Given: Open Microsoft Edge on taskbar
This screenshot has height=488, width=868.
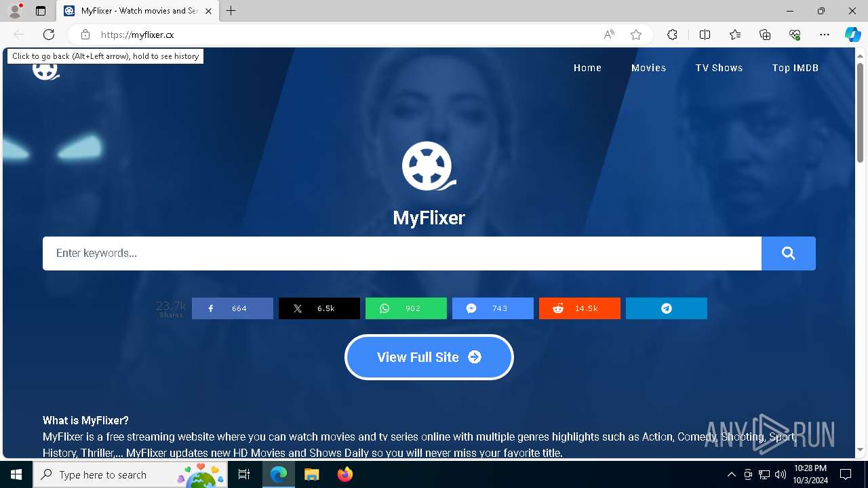Looking at the screenshot, I should (279, 474).
